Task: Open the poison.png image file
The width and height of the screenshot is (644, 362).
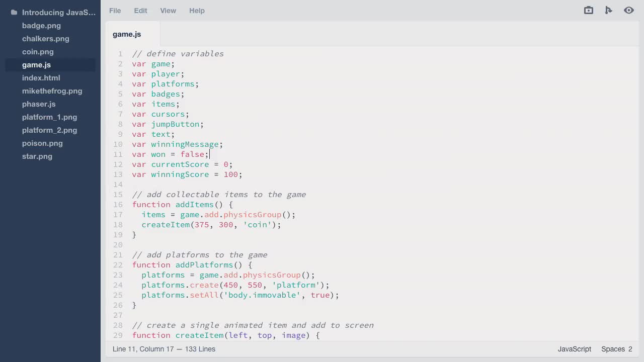Action: click(x=42, y=143)
